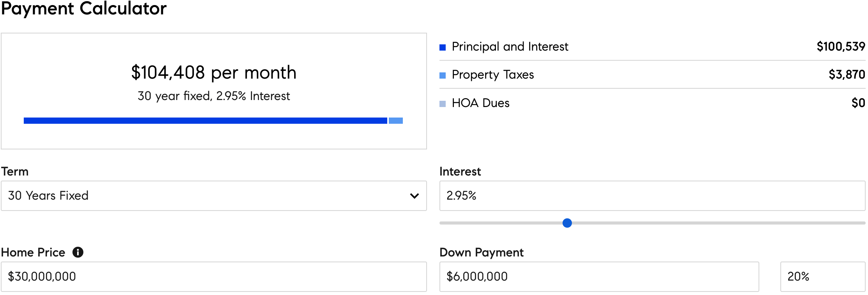This screenshot has width=868, height=295.
Task: Click the $100,539 principal amount value
Action: coord(841,47)
